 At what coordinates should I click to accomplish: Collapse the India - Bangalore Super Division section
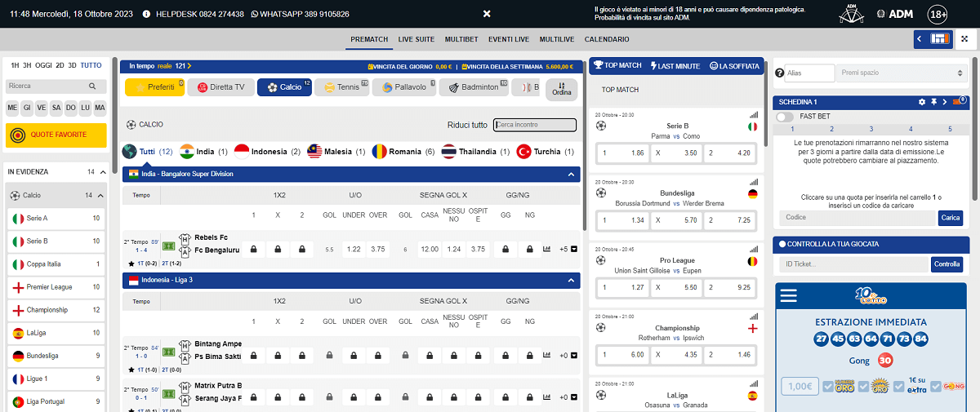(x=570, y=175)
